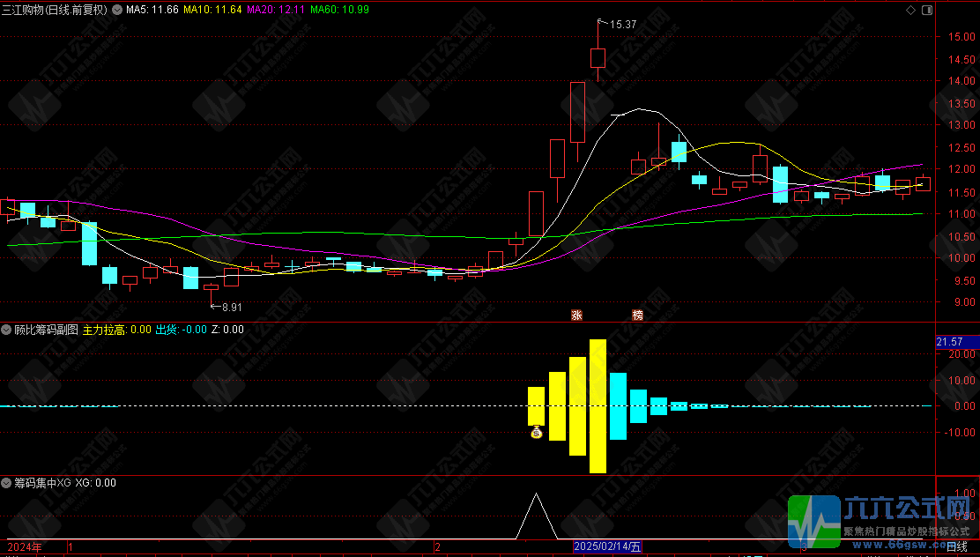
Task: Click the 榜 marker under the chart
Action: (637, 315)
